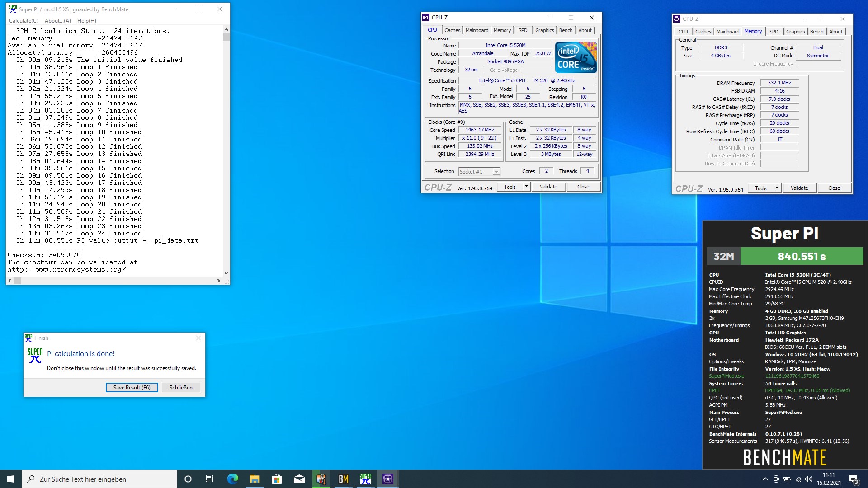Viewport: 868px width, 488px height.
Task: Click the 'Loop 24 finished' line
Action: pyautogui.click(x=109, y=233)
